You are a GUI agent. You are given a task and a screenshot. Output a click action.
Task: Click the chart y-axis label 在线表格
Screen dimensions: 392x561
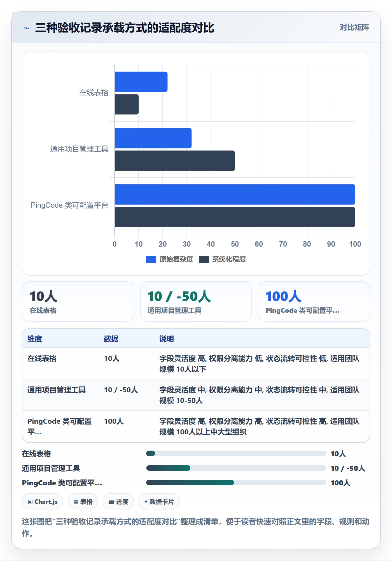pos(94,93)
